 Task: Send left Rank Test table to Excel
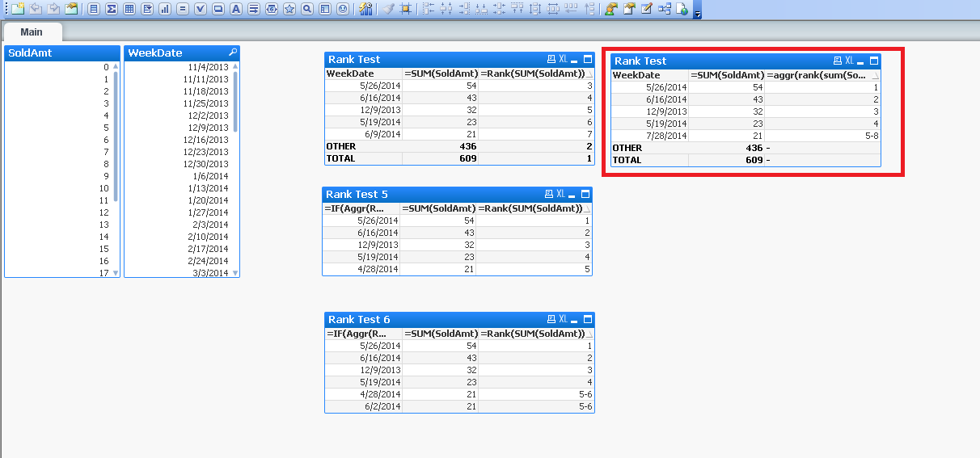pyautogui.click(x=563, y=59)
